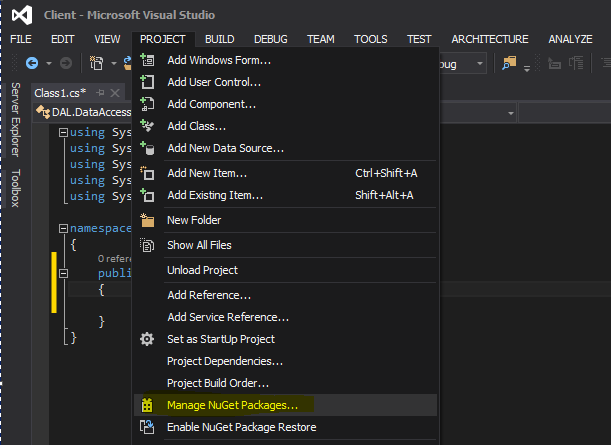The image size is (611, 445).
Task: Click the Visual Studio logo icon
Action: click(x=22, y=15)
